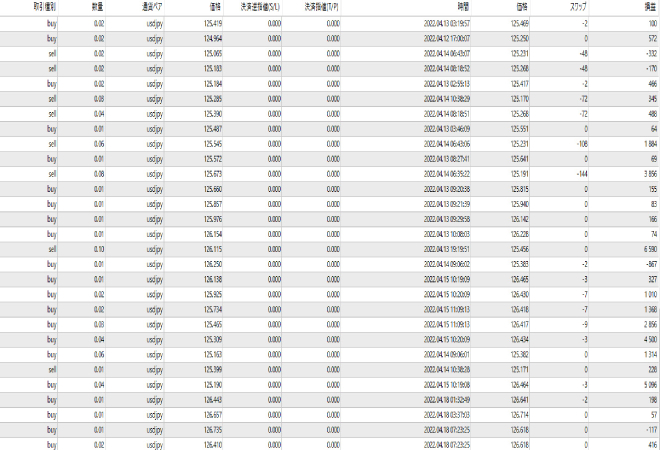The height and width of the screenshot is (450, 660).
Task: Select the profit value -170
Action: [x=651, y=69]
